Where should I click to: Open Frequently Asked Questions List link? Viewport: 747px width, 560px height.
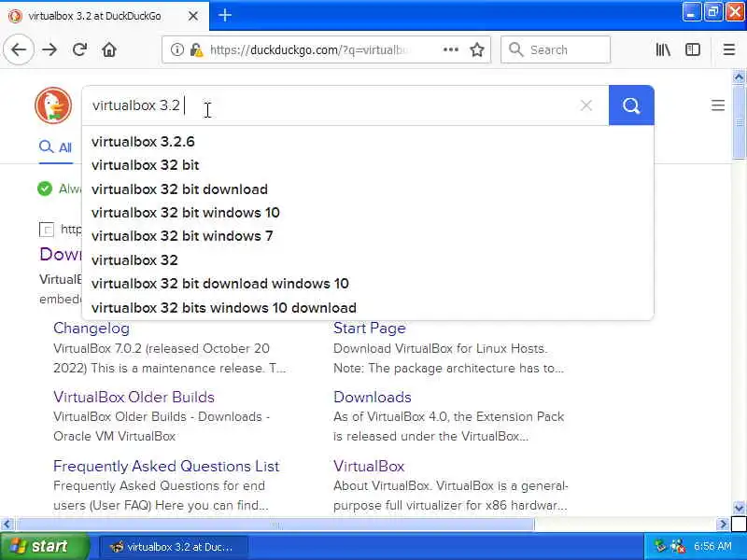(166, 466)
